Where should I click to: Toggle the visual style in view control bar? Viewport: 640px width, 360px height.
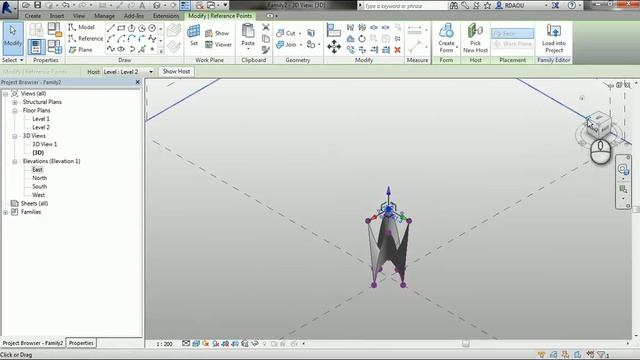coord(196,344)
